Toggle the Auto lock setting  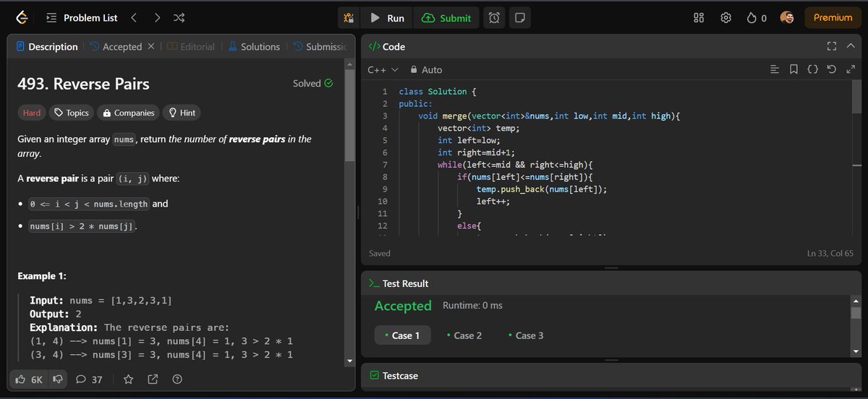[x=425, y=69]
